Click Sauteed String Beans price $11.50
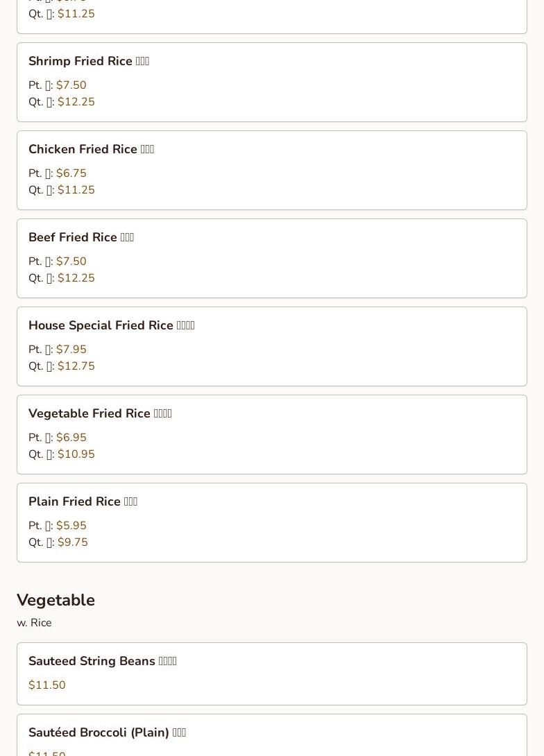 tap(46, 685)
